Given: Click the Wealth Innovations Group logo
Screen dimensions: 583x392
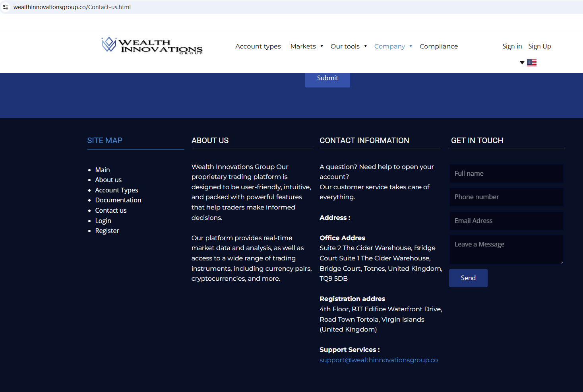Looking at the screenshot, I should [x=152, y=46].
